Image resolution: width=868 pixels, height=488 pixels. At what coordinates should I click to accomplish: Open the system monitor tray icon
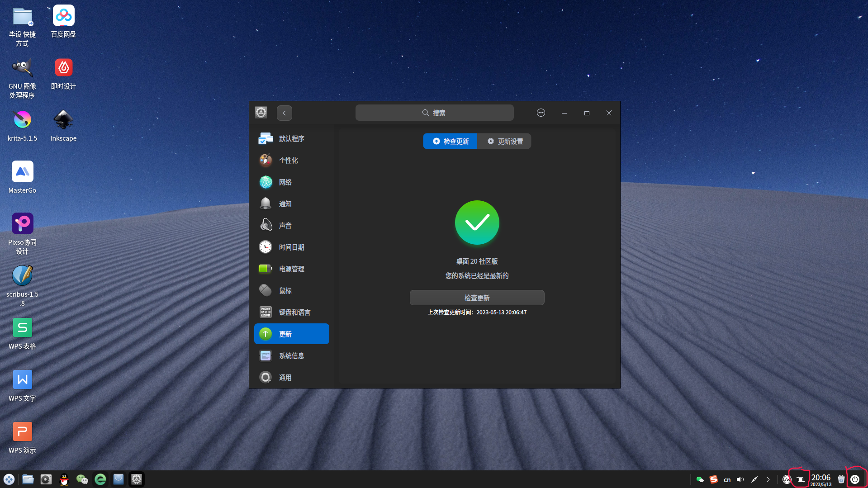tap(787, 479)
